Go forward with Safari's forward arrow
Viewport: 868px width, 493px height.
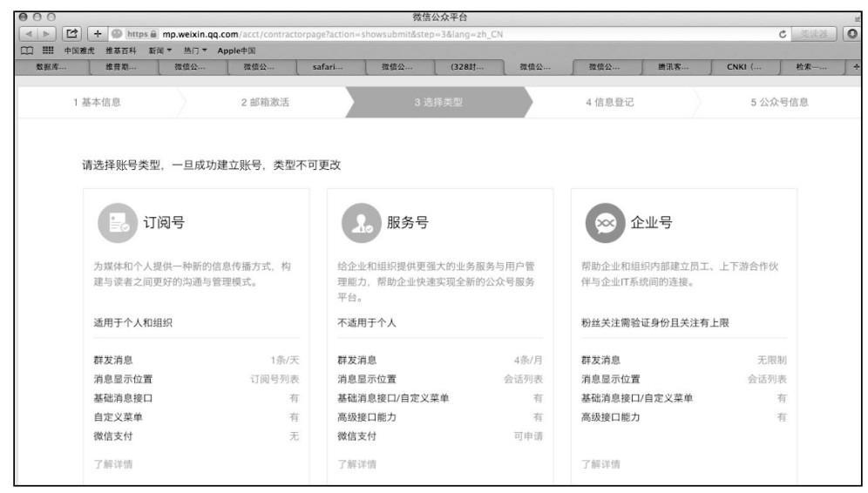pos(46,34)
